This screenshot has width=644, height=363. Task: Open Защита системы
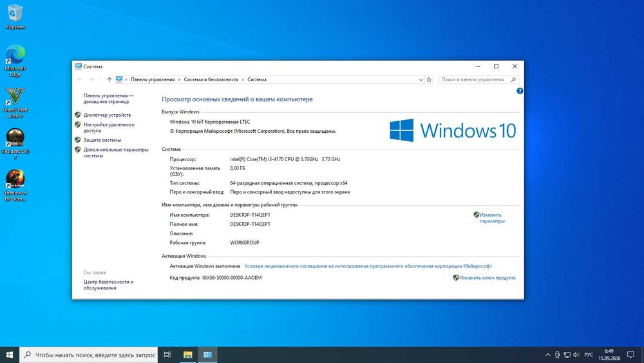coord(102,140)
